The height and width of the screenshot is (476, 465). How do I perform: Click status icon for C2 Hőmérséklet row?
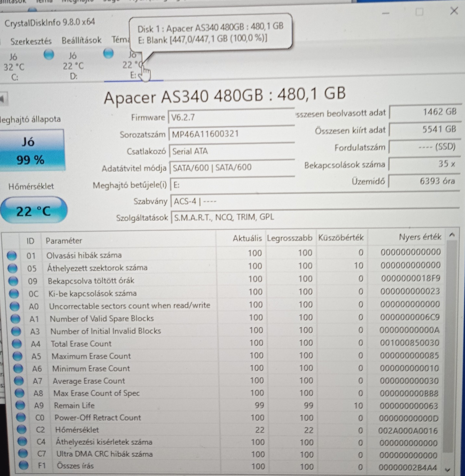point(22,430)
